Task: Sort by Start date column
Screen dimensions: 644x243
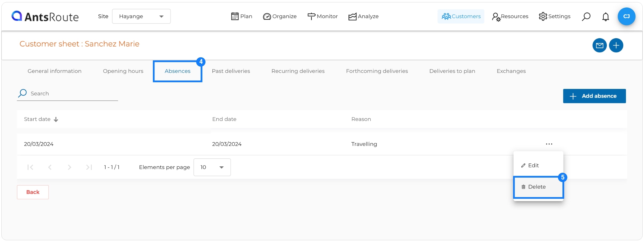Action: [37, 119]
